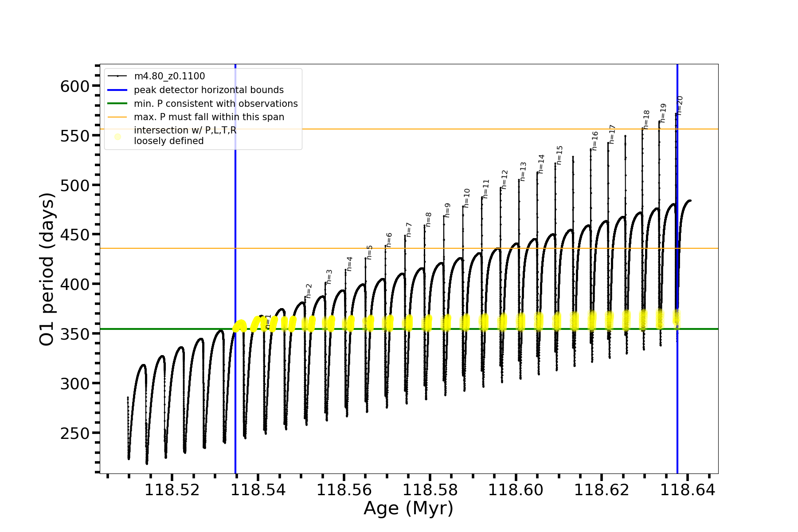This screenshot has height=532, width=798.
Task: Click the 118.60 x-axis tick label
Action: 516,490
